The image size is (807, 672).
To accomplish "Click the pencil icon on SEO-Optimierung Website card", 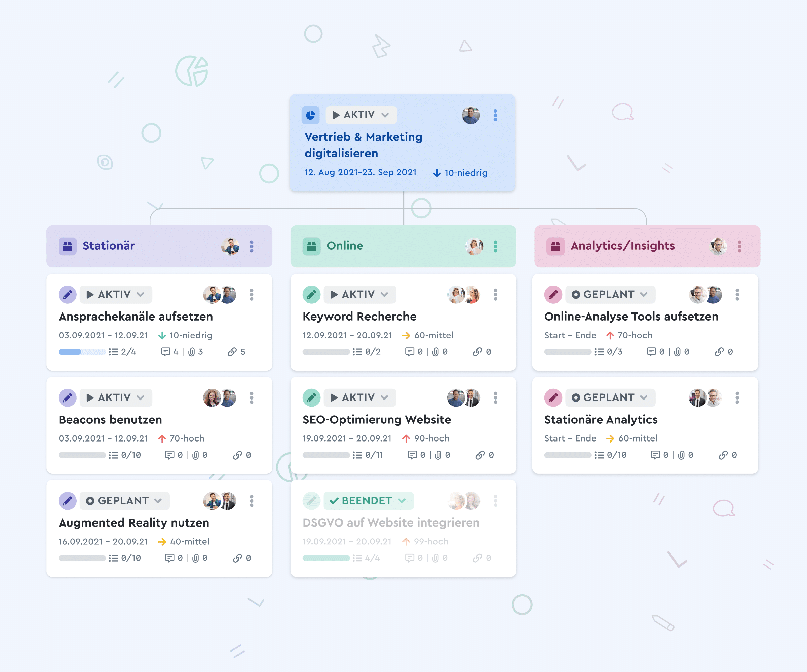I will point(311,397).
